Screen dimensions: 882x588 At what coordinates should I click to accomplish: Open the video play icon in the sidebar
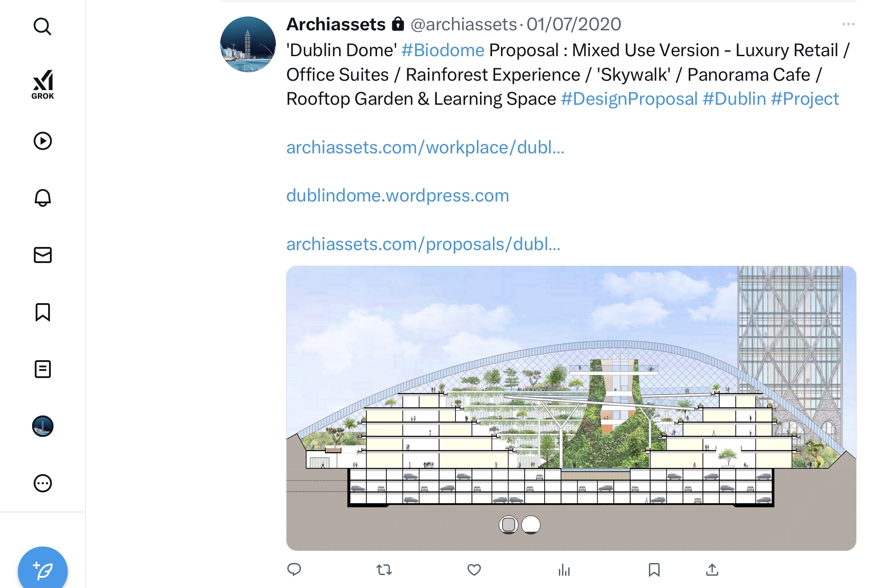(x=43, y=141)
